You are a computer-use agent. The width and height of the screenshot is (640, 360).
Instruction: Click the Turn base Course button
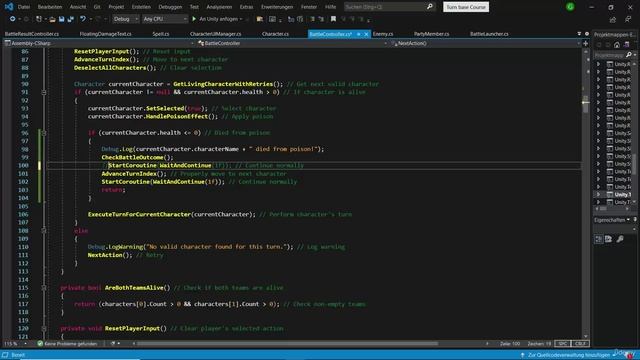pyautogui.click(x=466, y=7)
